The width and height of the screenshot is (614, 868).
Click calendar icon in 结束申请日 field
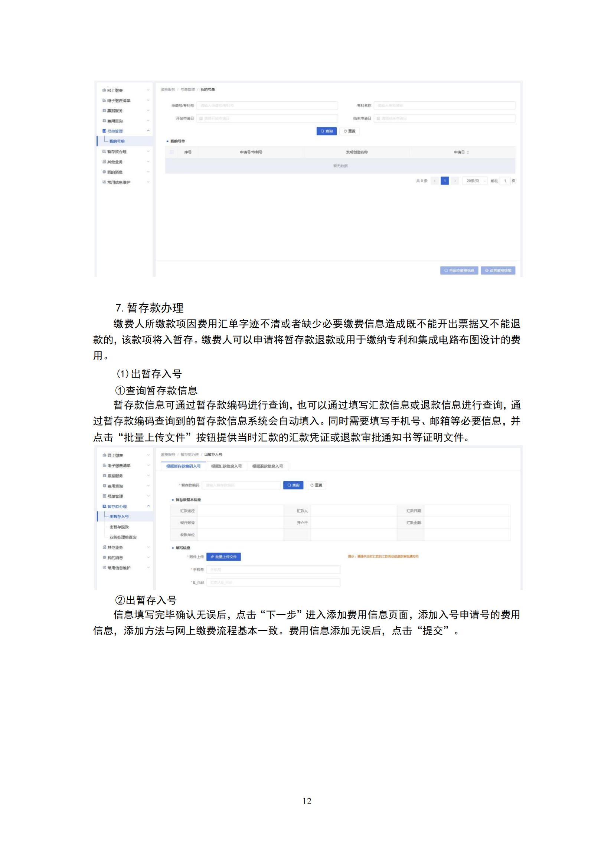pos(378,118)
